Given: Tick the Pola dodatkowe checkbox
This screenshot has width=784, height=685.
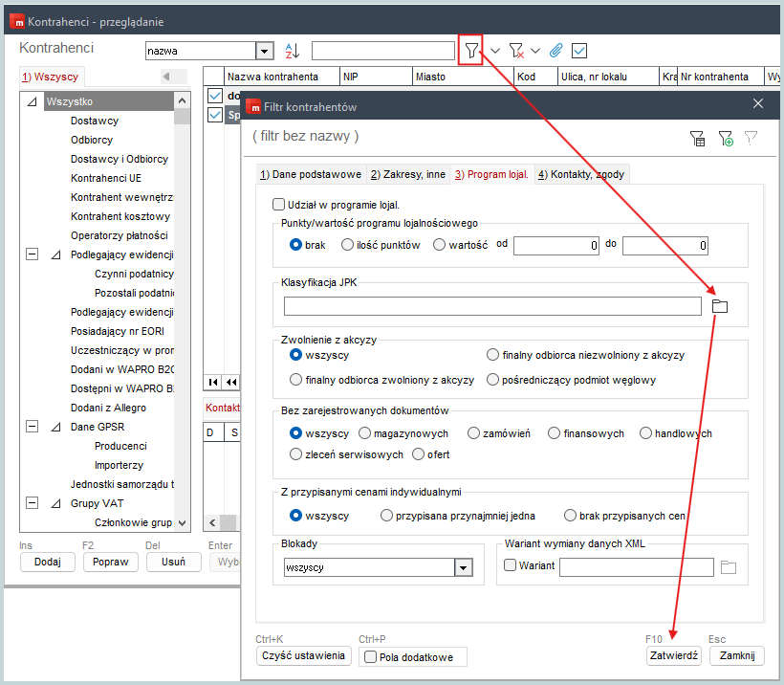Looking at the screenshot, I should coord(371,656).
